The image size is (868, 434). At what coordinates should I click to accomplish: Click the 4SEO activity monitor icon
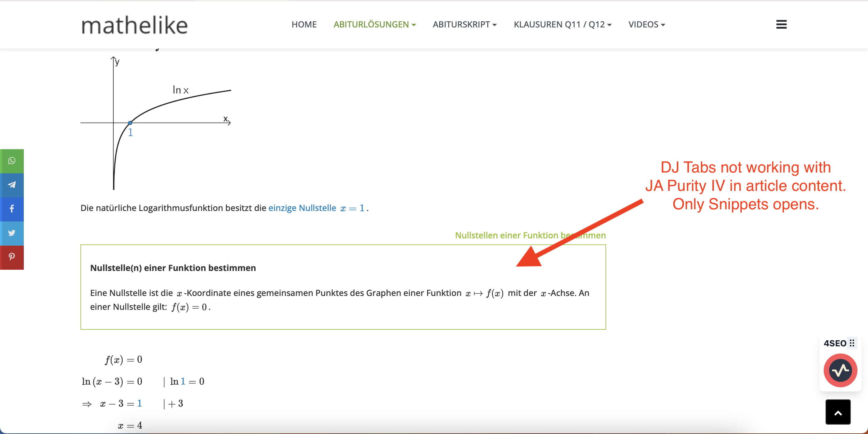(840, 370)
